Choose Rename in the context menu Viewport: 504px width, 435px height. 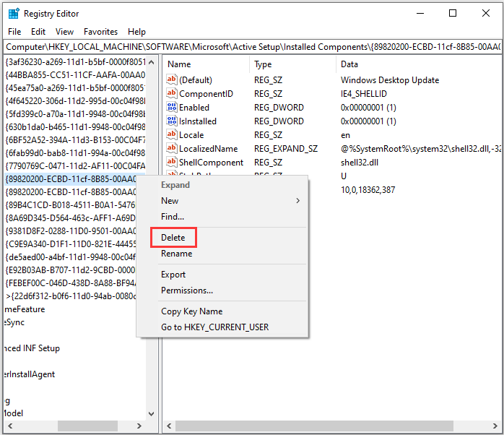[177, 254]
